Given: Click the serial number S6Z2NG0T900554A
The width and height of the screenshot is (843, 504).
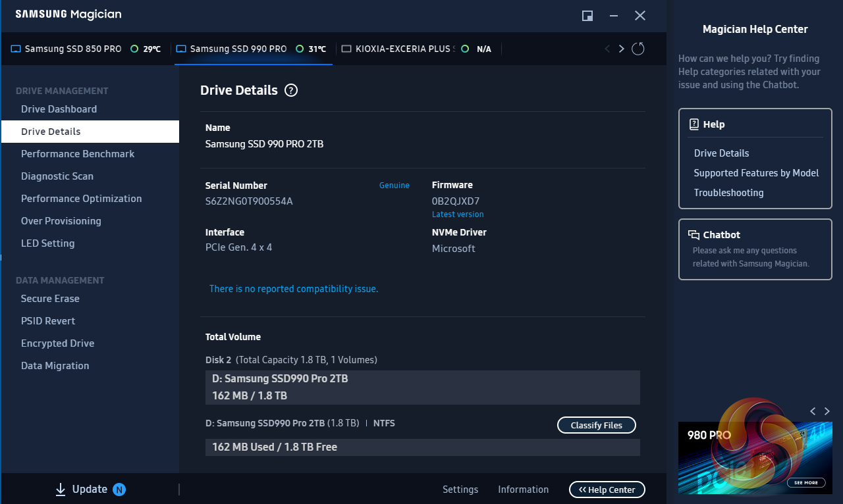Looking at the screenshot, I should 249,201.
